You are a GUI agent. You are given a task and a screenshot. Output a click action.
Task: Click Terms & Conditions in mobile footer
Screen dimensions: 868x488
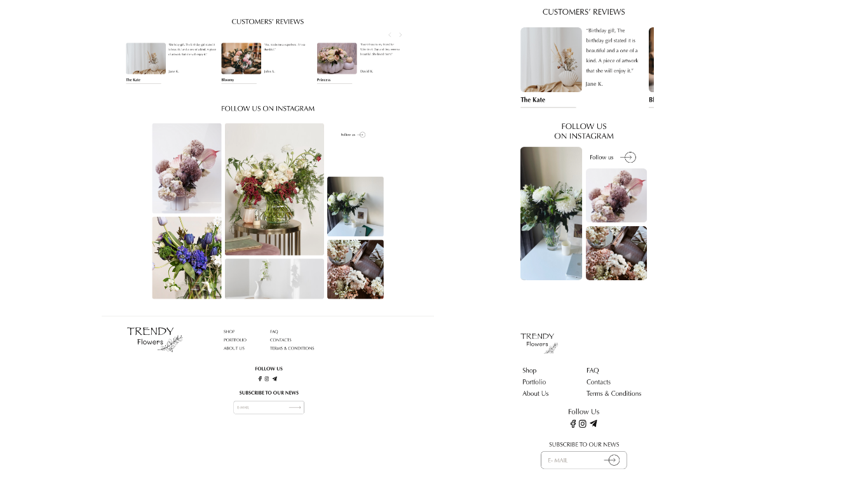614,393
